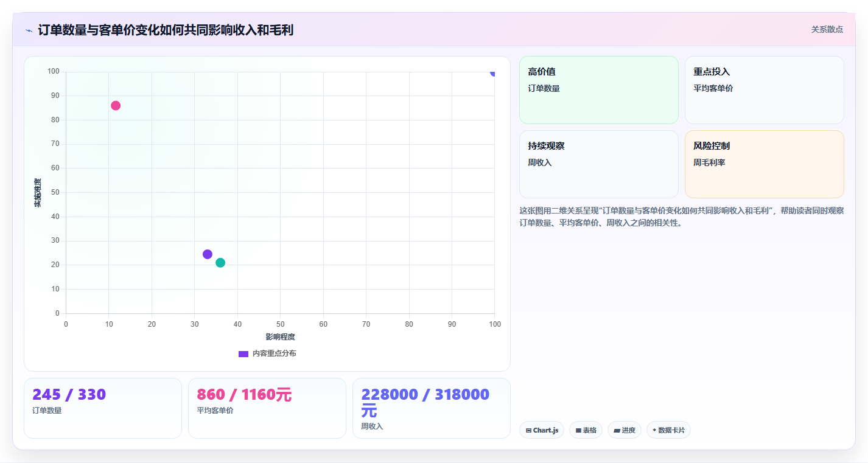Click the chart title heading text
The image size is (868, 463).
pos(166,30)
